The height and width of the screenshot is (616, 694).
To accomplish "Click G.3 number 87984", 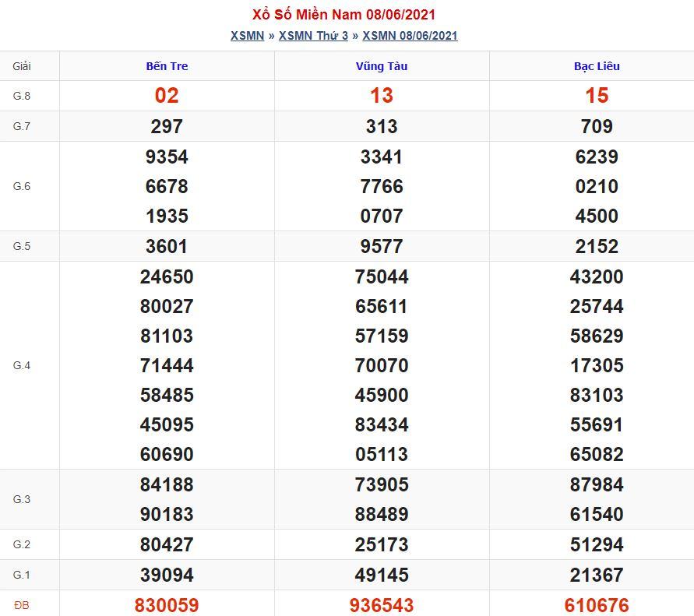I will click(597, 484).
